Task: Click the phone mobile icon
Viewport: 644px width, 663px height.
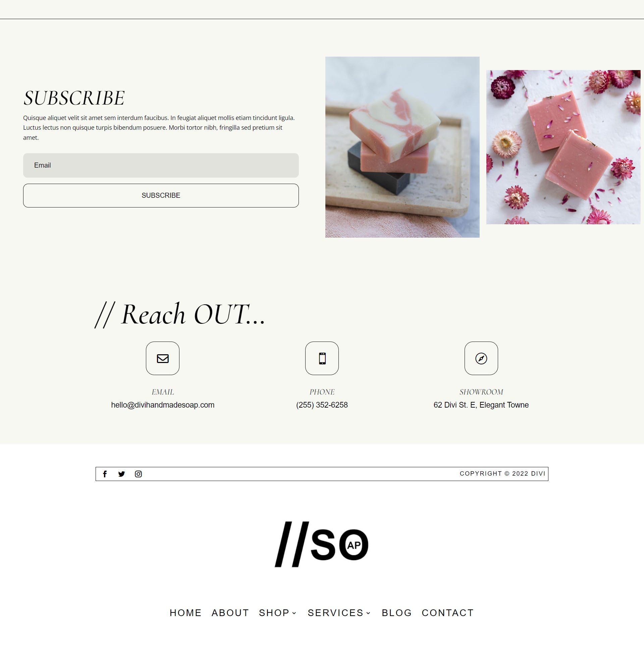Action: click(322, 358)
